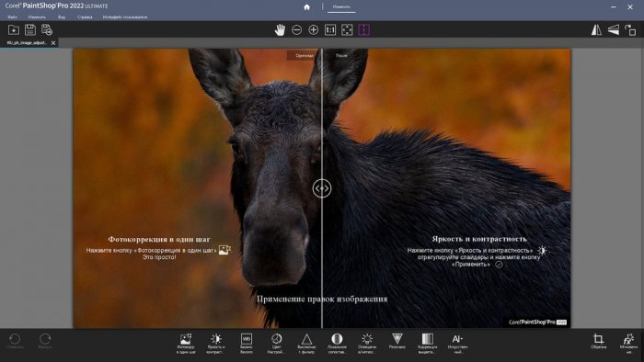The width and height of the screenshot is (644, 362).
Task: Apply One Step Photo Fix
Action: point(186,344)
